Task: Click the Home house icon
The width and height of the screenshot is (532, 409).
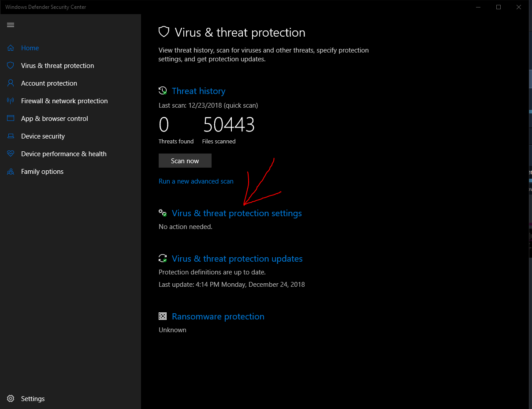Action: 11,48
